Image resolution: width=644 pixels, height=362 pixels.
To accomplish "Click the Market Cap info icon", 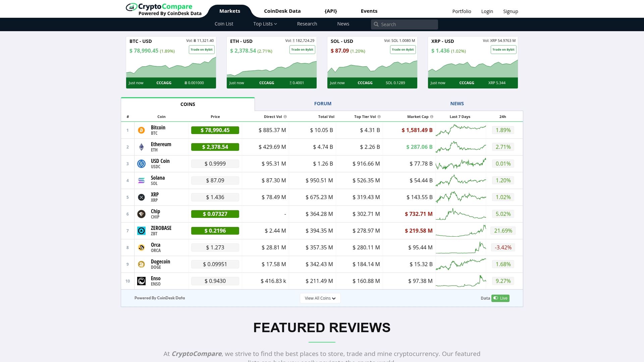I will coord(432,117).
